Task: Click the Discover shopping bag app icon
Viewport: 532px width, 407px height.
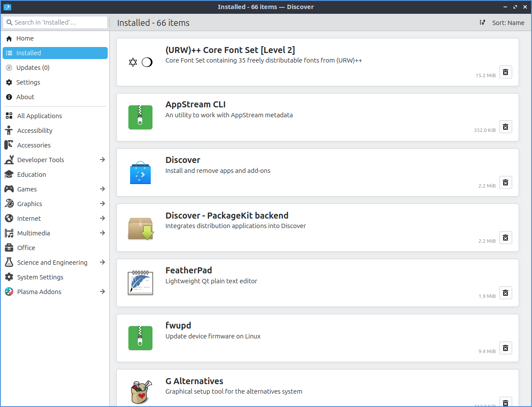Action: point(140,172)
